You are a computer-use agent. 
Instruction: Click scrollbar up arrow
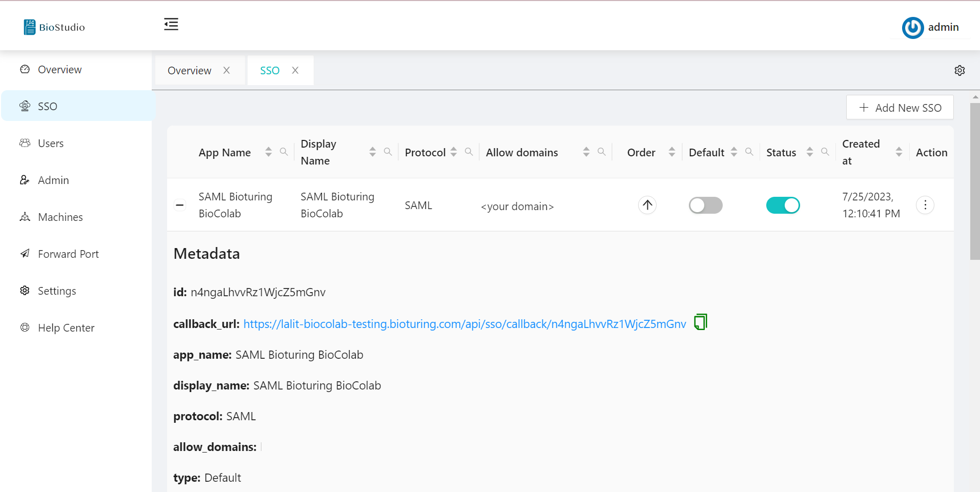click(975, 97)
